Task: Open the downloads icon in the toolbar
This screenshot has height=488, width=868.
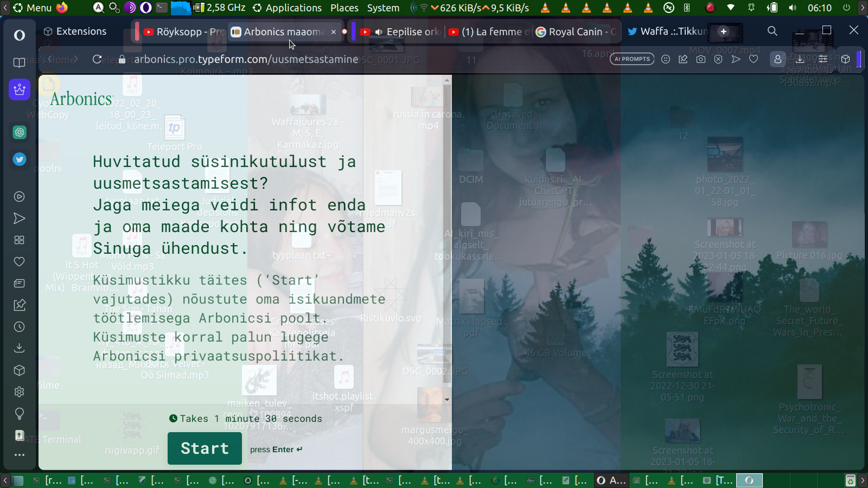Action: click(x=800, y=59)
